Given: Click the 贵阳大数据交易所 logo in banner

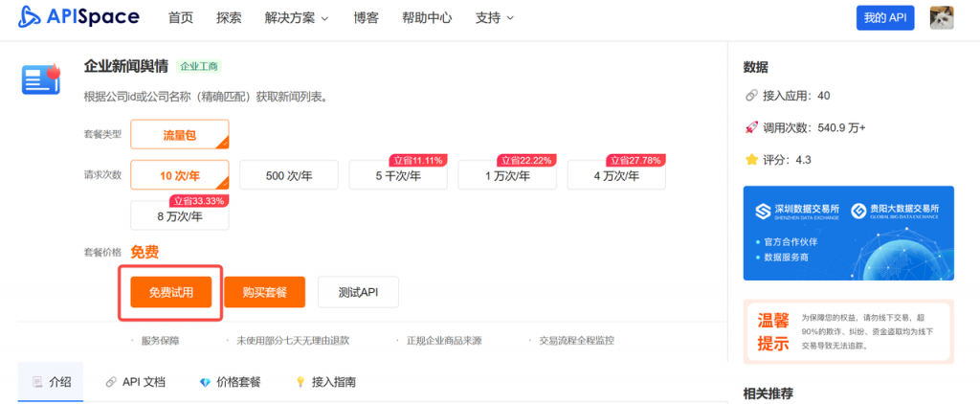Looking at the screenshot, I should (x=895, y=212).
